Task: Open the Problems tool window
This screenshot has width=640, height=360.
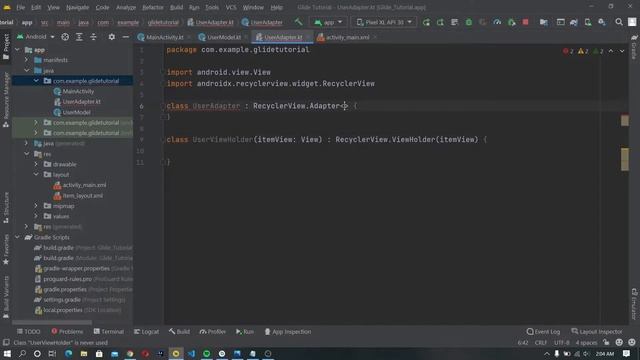Action: [67, 331]
